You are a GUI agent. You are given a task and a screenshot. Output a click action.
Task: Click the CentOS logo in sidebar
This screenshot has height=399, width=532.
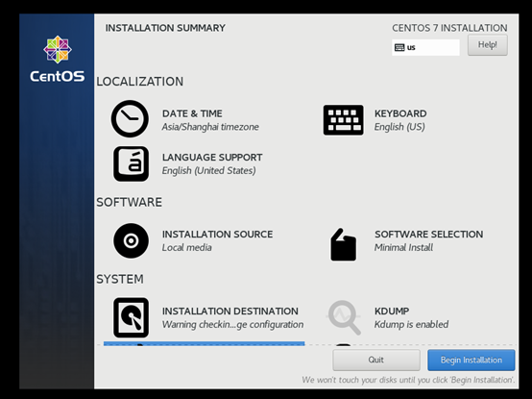tap(58, 59)
